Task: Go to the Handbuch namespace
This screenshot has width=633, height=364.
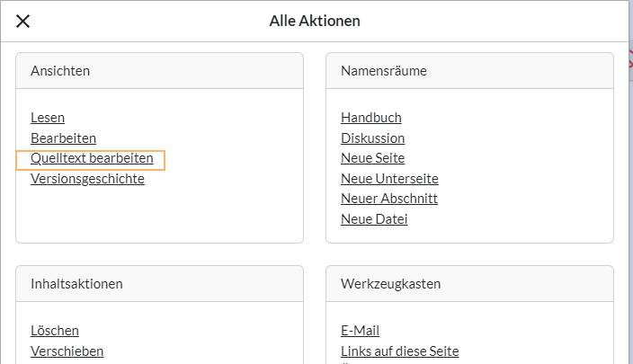Action: coord(370,118)
